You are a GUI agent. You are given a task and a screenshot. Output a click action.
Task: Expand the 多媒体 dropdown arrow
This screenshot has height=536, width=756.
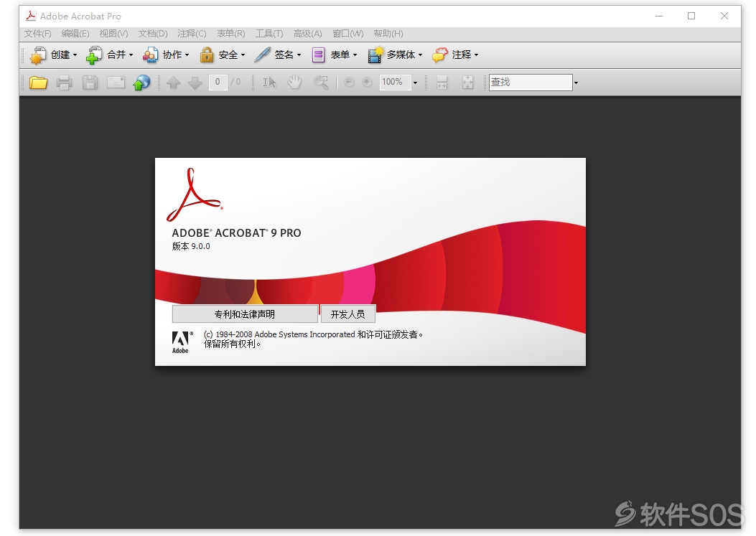[x=421, y=55]
